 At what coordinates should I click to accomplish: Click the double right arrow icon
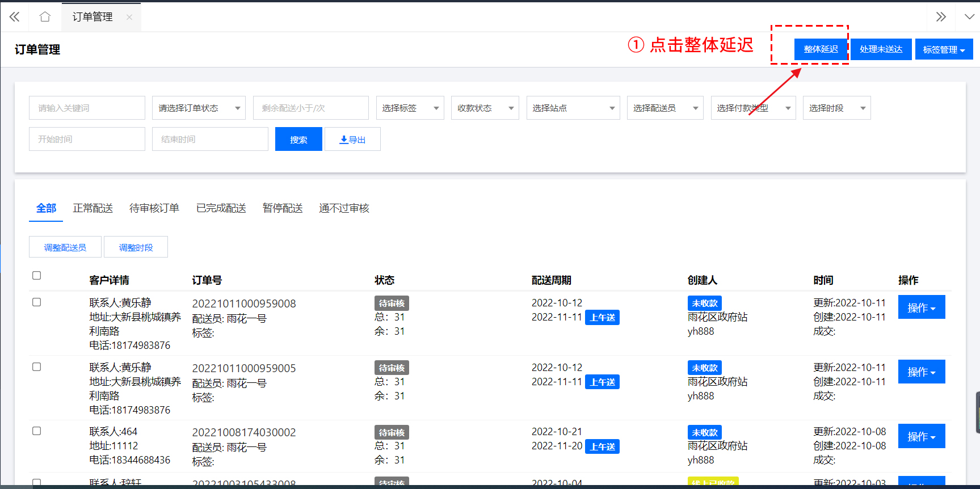pyautogui.click(x=941, y=17)
